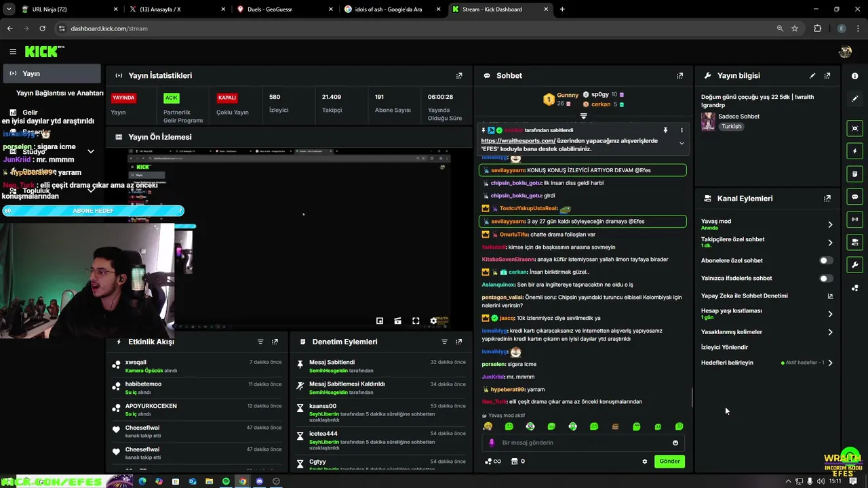This screenshot has width=868, height=488.
Task: Expand Yavaş mod options
Action: [830, 224]
